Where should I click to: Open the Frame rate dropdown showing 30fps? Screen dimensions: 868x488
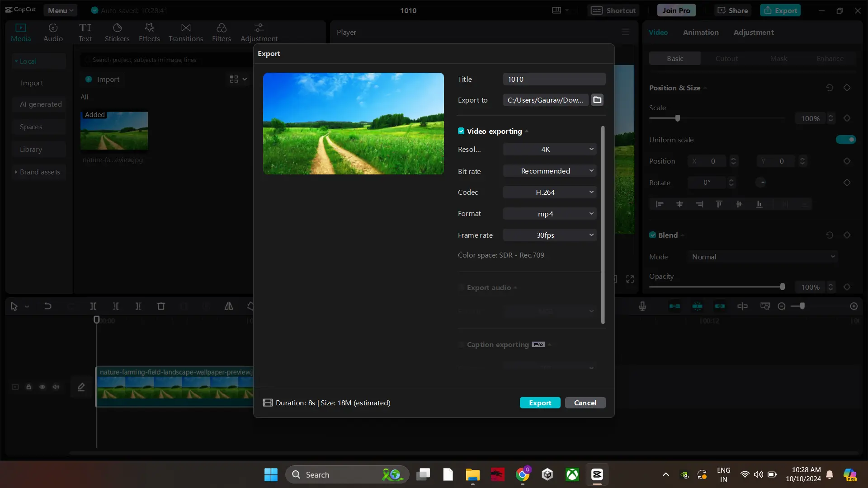click(550, 235)
